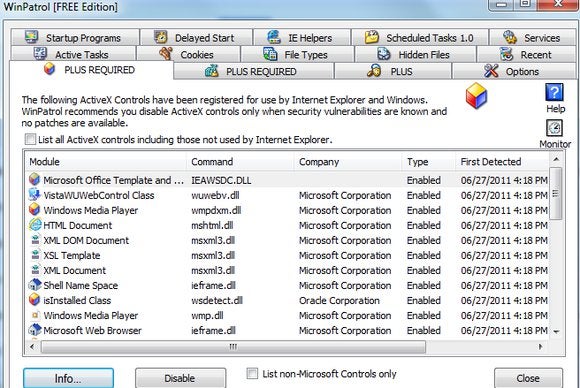Click the Hidden Files tab icon

click(384, 54)
